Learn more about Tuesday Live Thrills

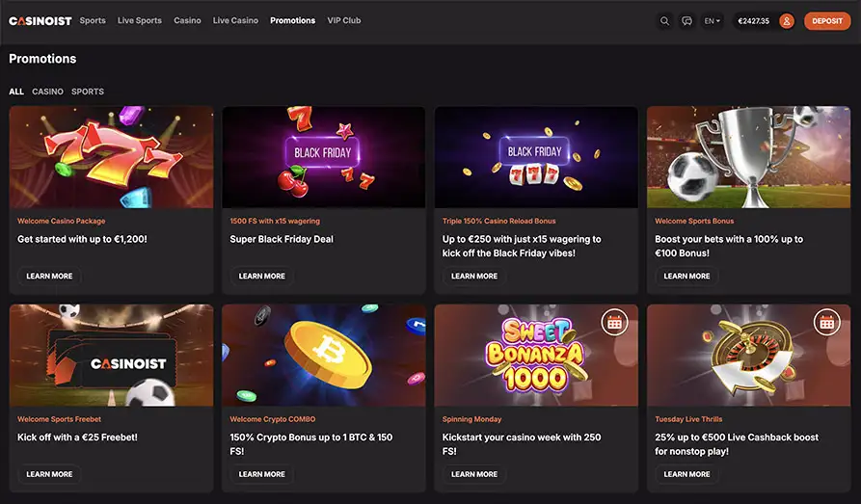686,474
